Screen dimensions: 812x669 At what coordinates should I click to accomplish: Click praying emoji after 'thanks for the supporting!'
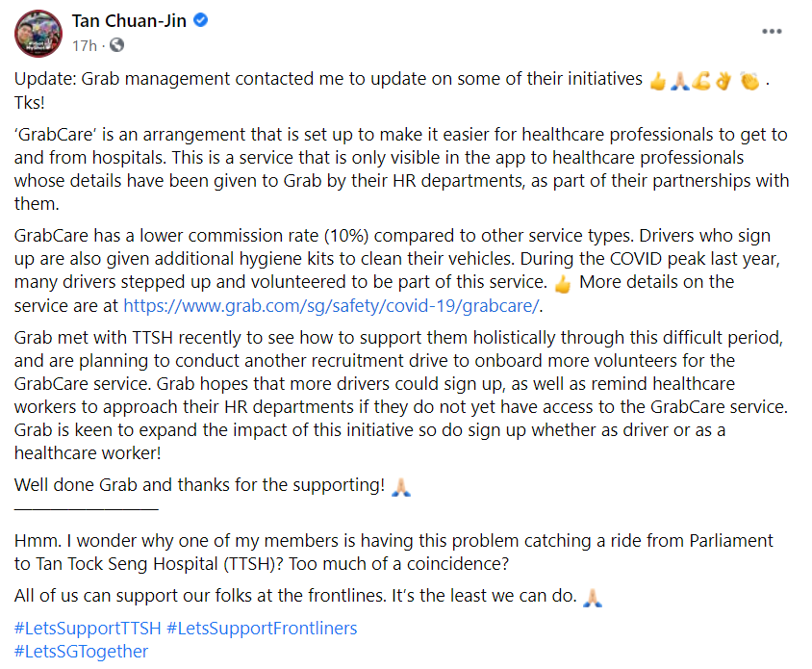point(401,486)
